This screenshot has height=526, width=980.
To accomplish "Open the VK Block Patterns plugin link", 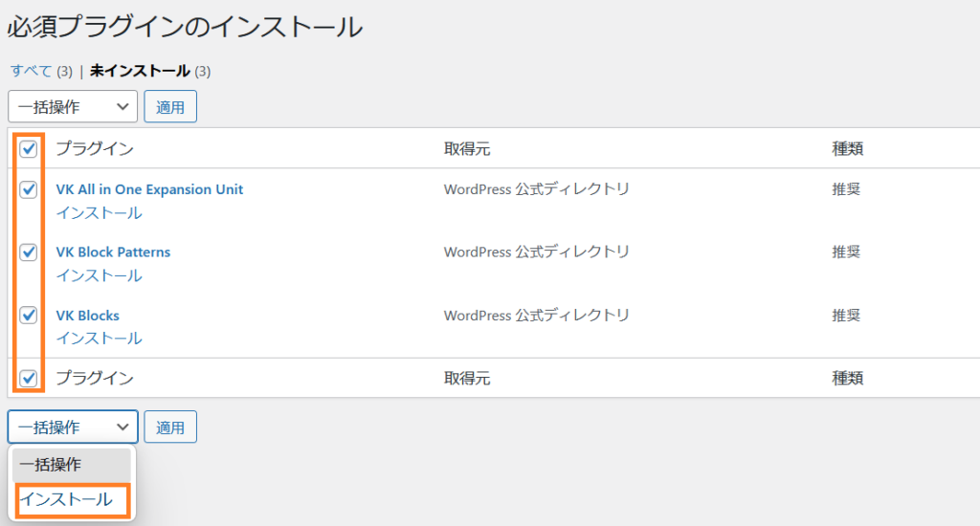I will pyautogui.click(x=113, y=252).
